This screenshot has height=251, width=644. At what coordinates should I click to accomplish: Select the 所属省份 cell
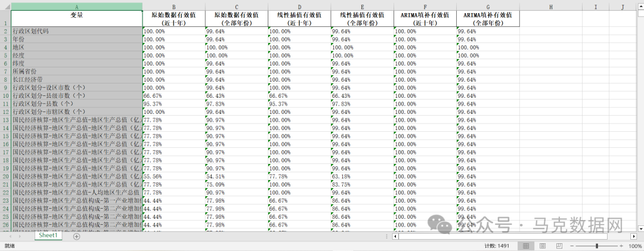(77, 71)
